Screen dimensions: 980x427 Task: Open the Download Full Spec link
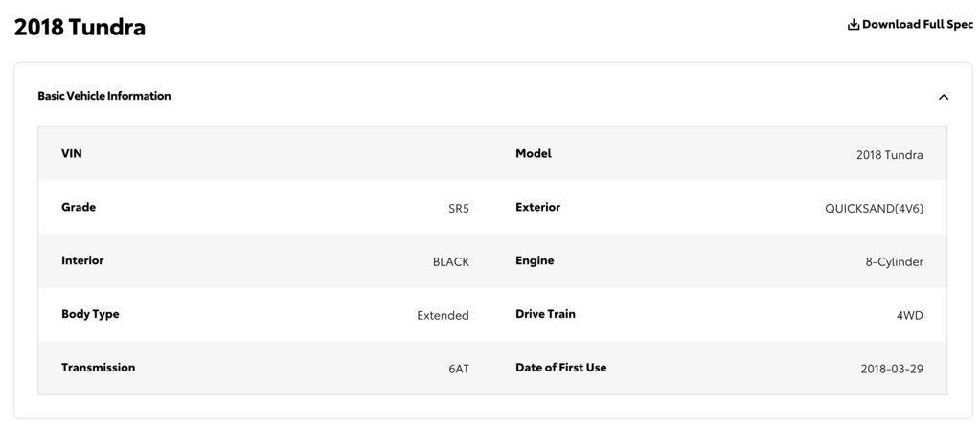[911, 25]
